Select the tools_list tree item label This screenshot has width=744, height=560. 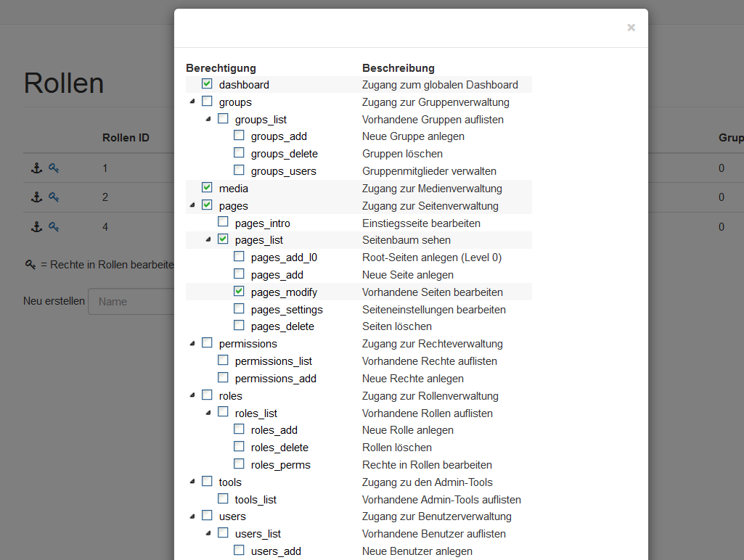point(256,500)
